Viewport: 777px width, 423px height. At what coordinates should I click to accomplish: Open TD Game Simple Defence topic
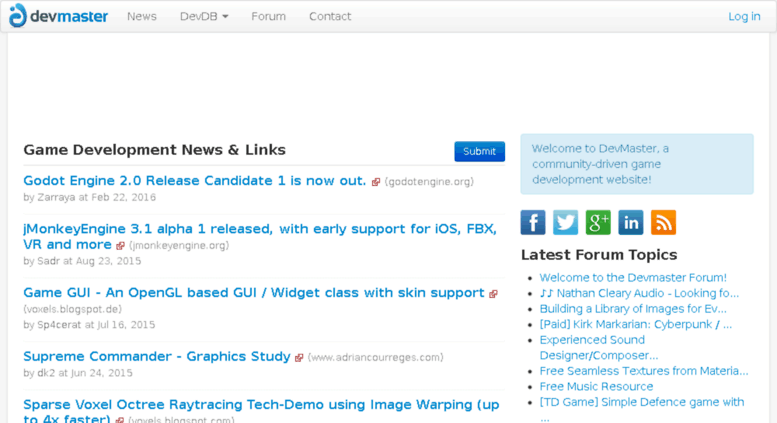[642, 409]
